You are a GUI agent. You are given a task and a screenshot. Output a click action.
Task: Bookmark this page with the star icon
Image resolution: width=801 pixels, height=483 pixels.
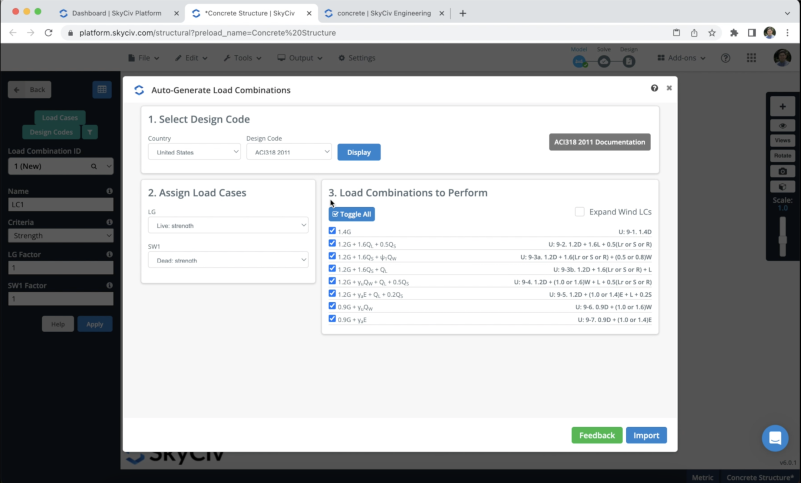click(x=712, y=33)
